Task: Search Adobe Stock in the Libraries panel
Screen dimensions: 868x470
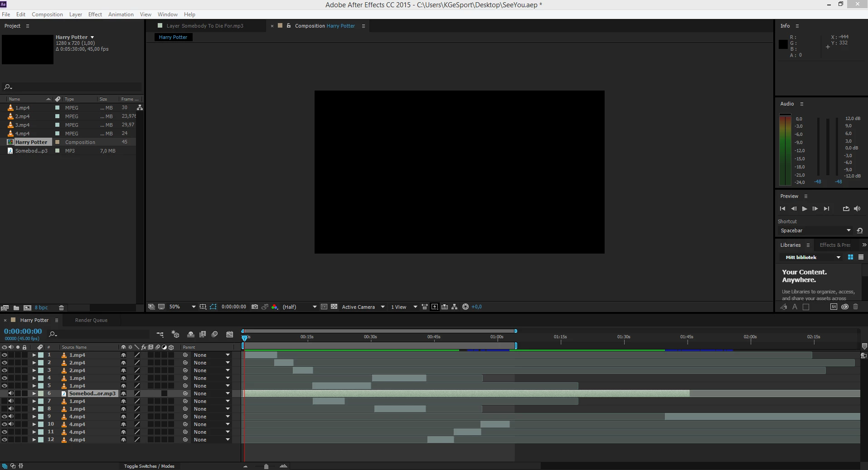Action: tap(834, 307)
